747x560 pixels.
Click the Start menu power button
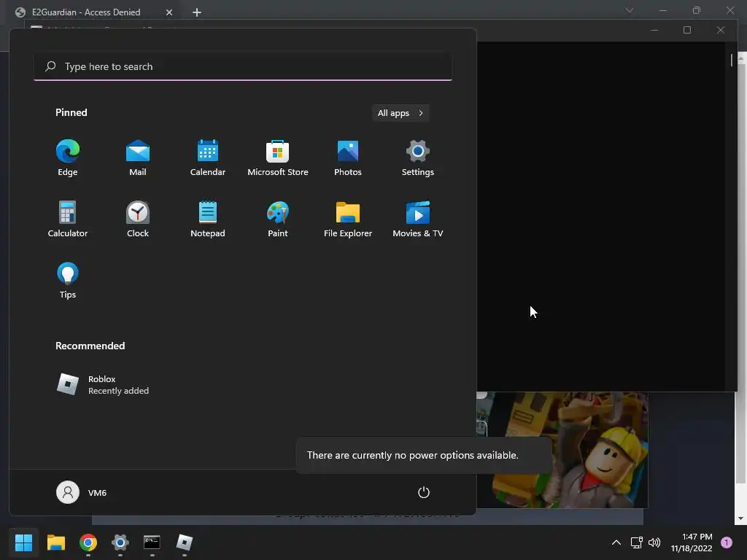coord(424,492)
